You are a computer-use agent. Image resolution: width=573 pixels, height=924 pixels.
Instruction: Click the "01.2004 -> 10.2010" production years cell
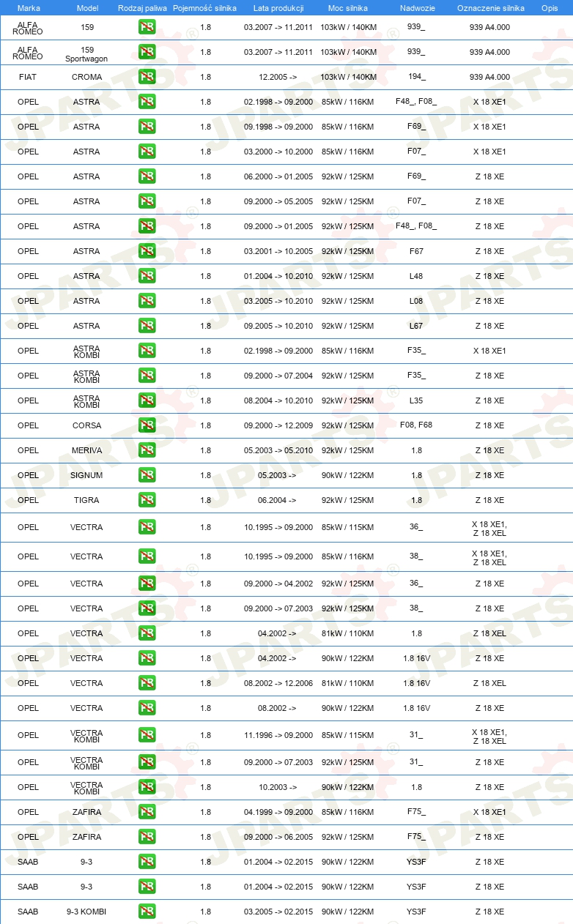click(278, 276)
